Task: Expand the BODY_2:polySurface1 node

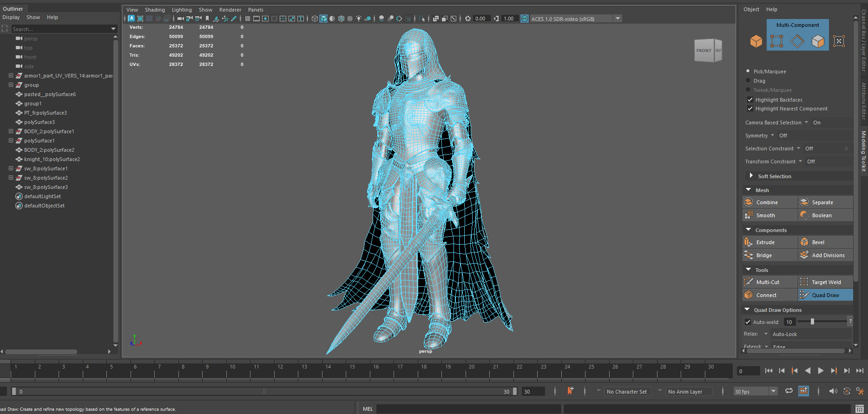Action: point(11,131)
